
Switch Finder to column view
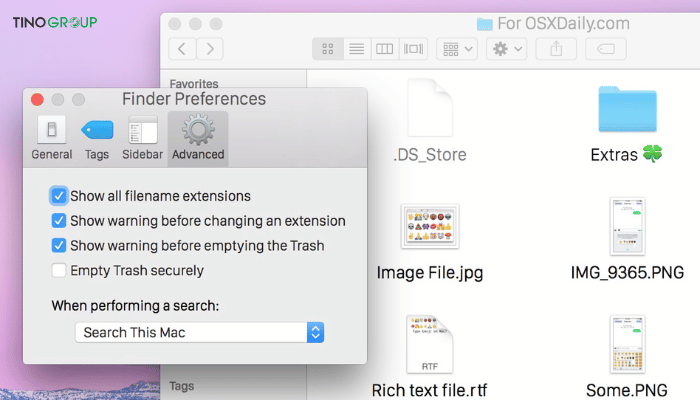coord(384,48)
